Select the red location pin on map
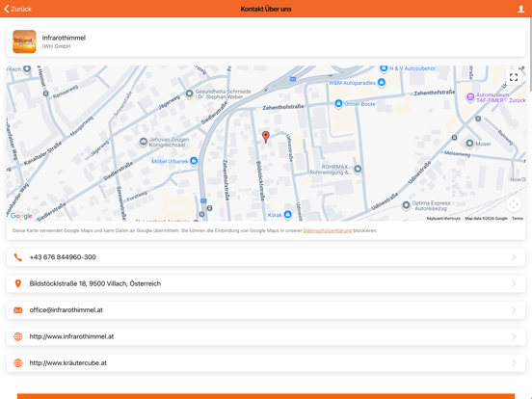 click(266, 137)
